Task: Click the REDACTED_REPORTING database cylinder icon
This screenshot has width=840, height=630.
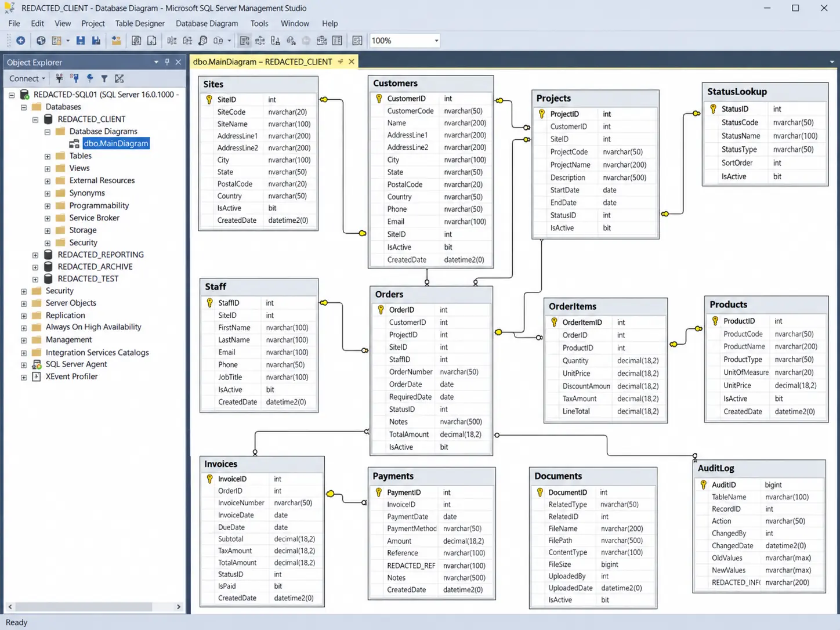Action: coord(48,255)
